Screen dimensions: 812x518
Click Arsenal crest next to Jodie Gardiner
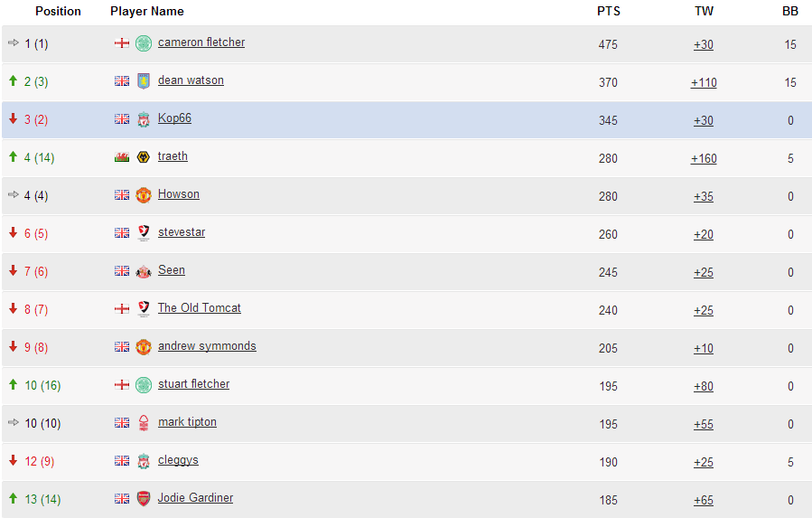pos(144,499)
